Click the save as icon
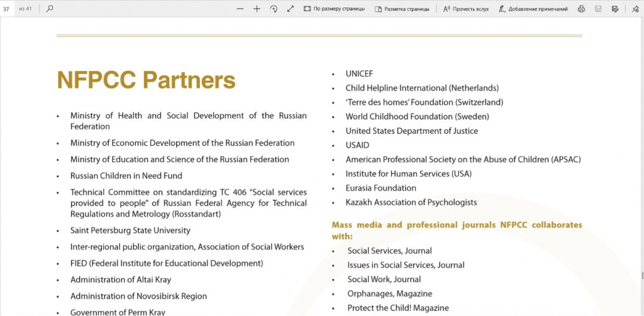644x316 pixels. (615, 9)
